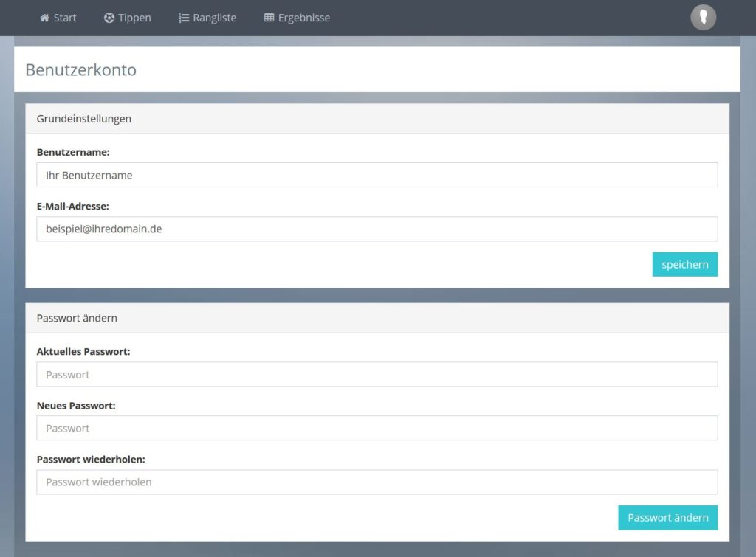
Task: Click the home icon beside Start
Action: 44,18
